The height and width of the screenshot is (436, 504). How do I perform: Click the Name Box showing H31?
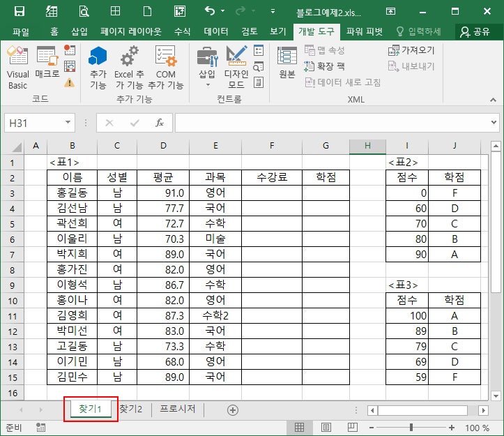[33, 123]
